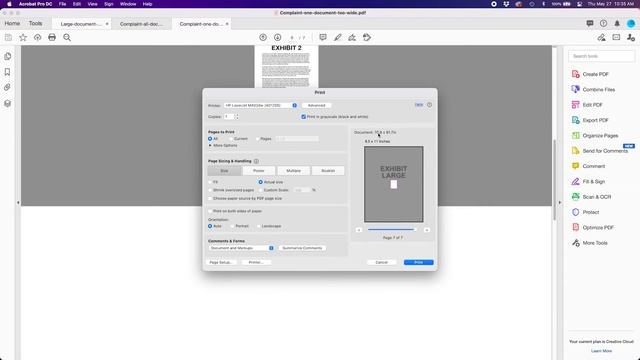The height and width of the screenshot is (360, 640).
Task: Click the blue Print button
Action: click(418, 262)
